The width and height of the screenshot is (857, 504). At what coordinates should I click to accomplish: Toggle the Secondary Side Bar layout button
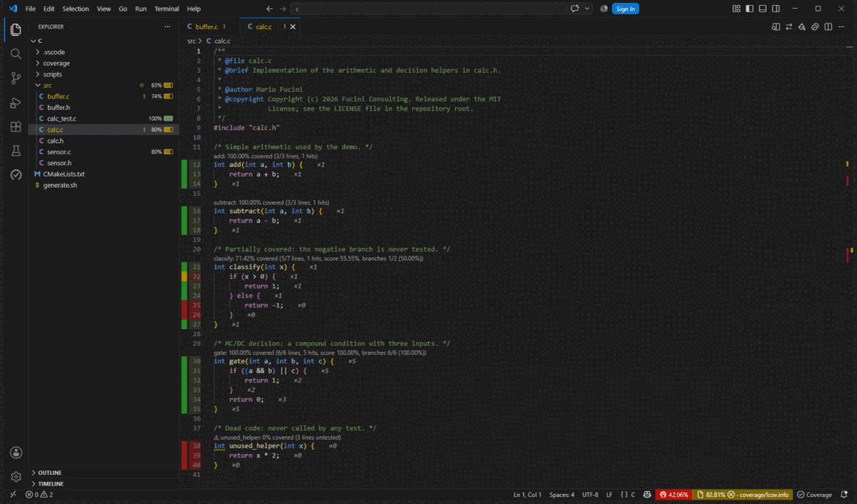[x=776, y=9]
